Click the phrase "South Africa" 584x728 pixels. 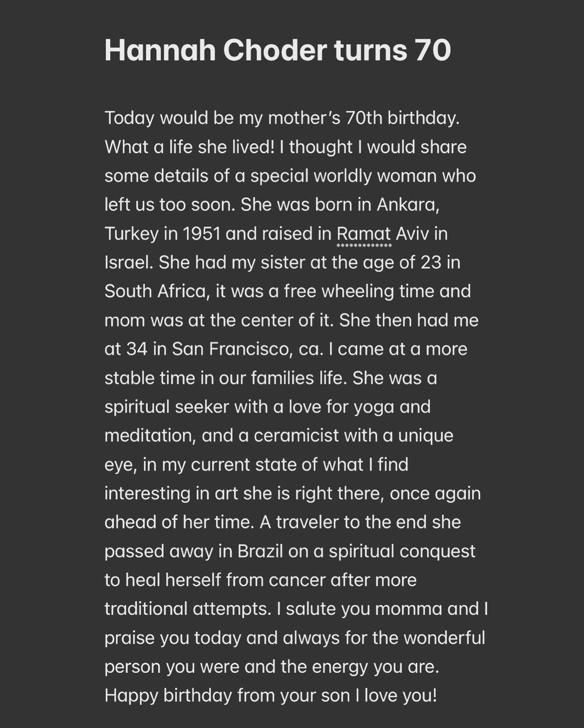pyautogui.click(x=156, y=291)
